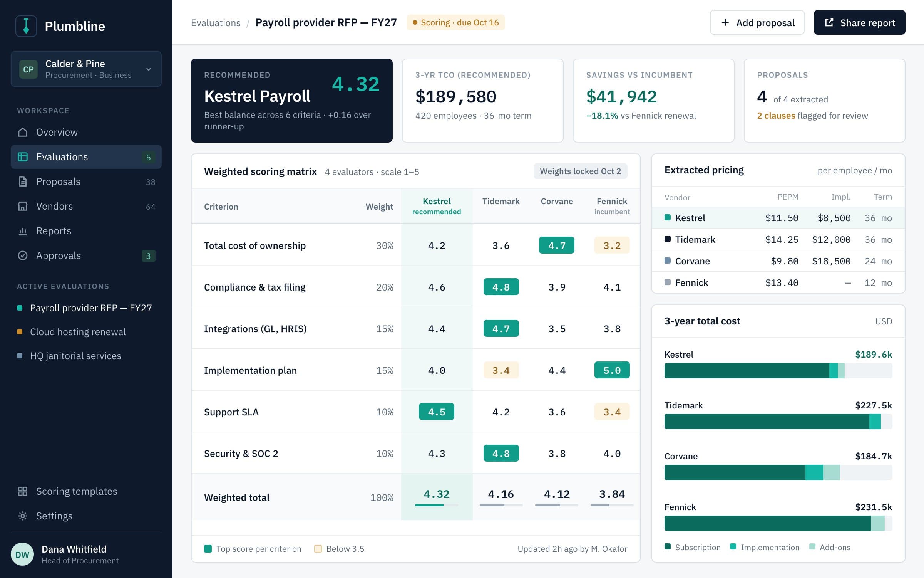Click the DW user avatar
The width and height of the screenshot is (924, 578).
pyautogui.click(x=22, y=554)
